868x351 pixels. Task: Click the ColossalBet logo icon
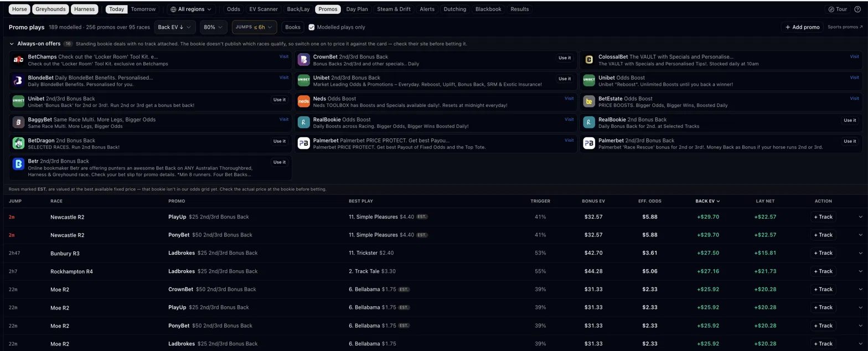coord(589,60)
